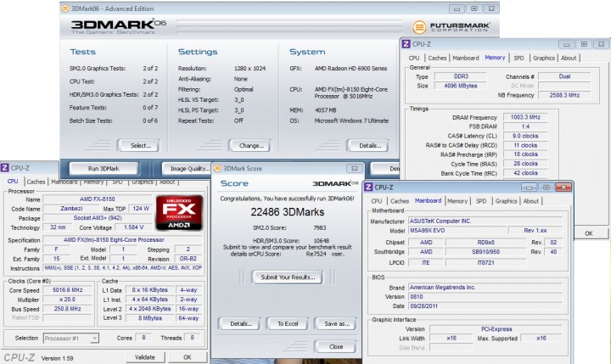This screenshot has height=364, width=611.
Task: Click Details... button under System
Action: (367, 145)
